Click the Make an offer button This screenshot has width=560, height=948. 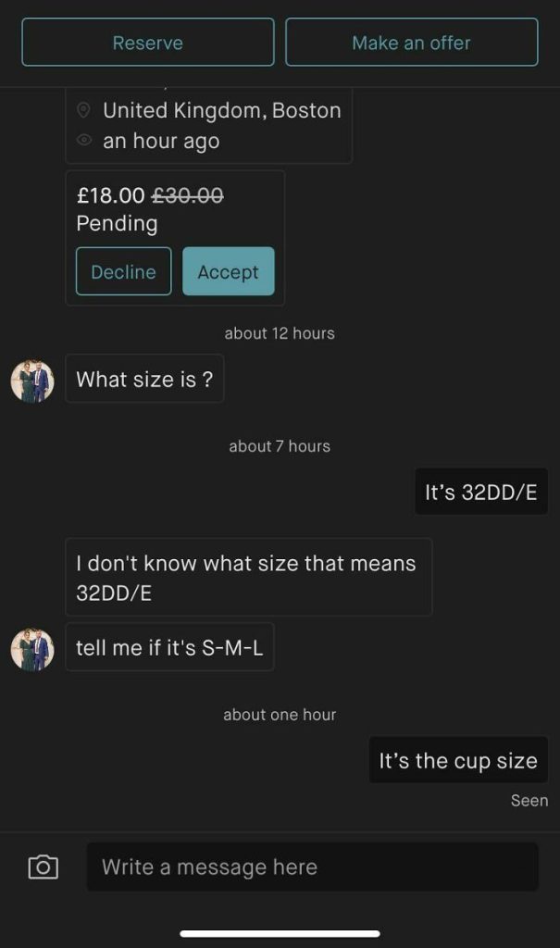(411, 43)
